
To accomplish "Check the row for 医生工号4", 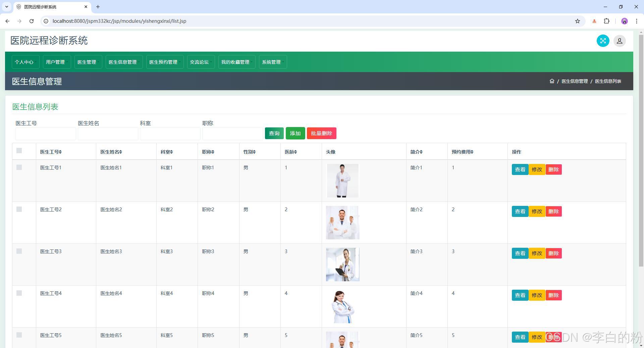I will click(19, 293).
